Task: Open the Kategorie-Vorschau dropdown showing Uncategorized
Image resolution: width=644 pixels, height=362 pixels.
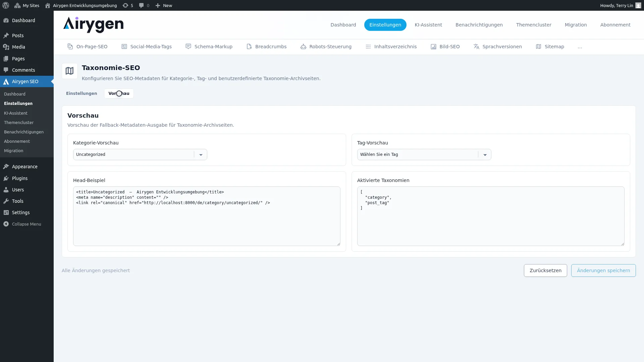Action: click(140, 155)
